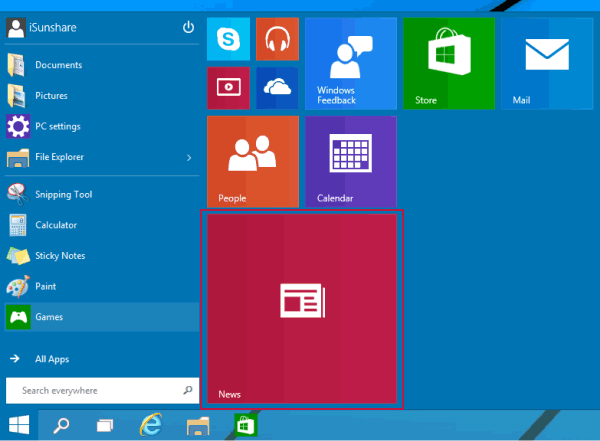The width and height of the screenshot is (600, 441).
Task: Click the Windows Start button
Action: [x=19, y=425]
